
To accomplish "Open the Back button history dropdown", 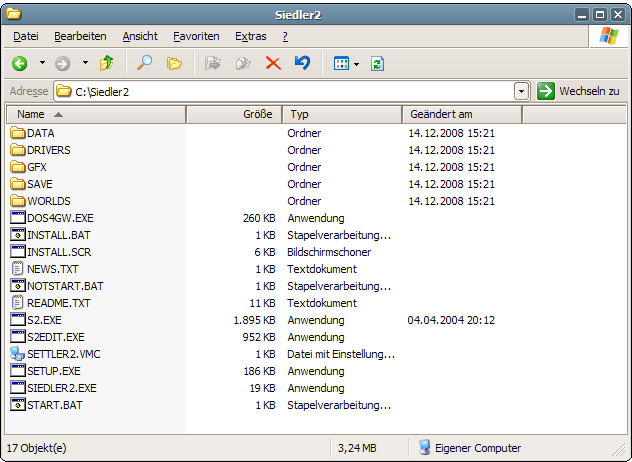I will pos(42,63).
